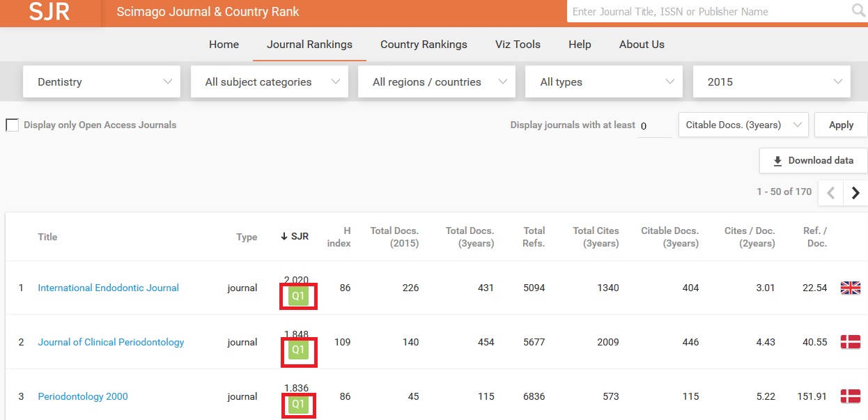Sort by SJR column header
Screen dimensions: 868x420
click(295, 237)
